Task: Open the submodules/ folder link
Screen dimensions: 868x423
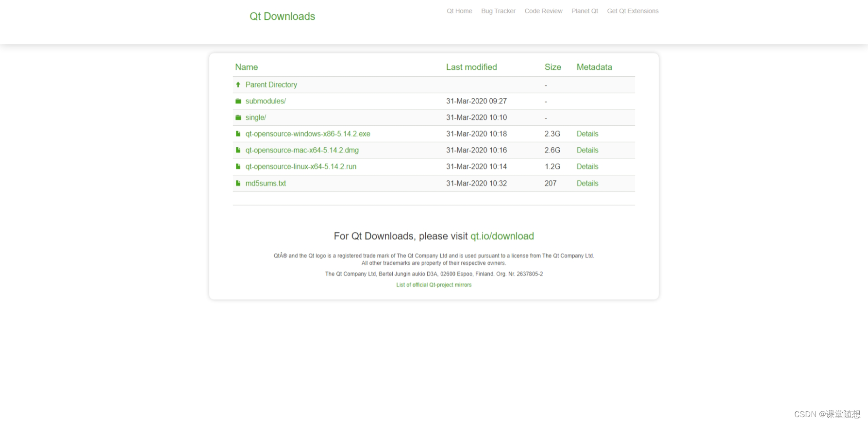Action: tap(266, 101)
